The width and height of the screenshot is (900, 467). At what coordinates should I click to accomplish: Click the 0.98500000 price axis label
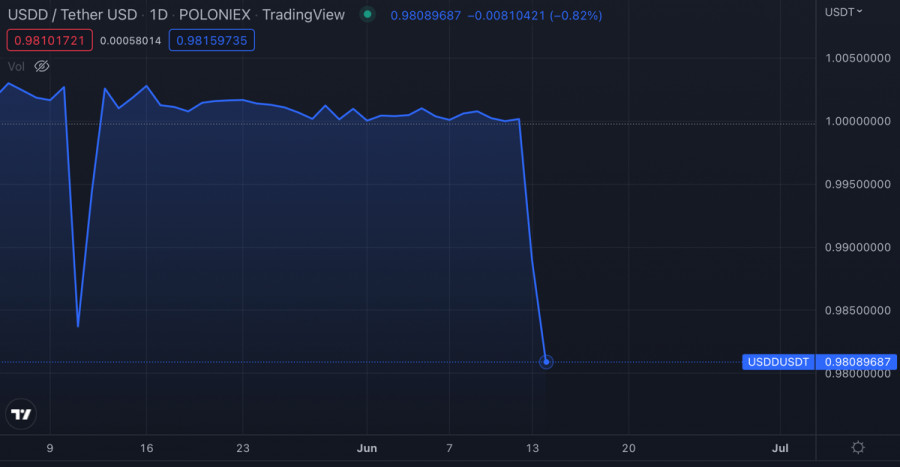pyautogui.click(x=858, y=310)
